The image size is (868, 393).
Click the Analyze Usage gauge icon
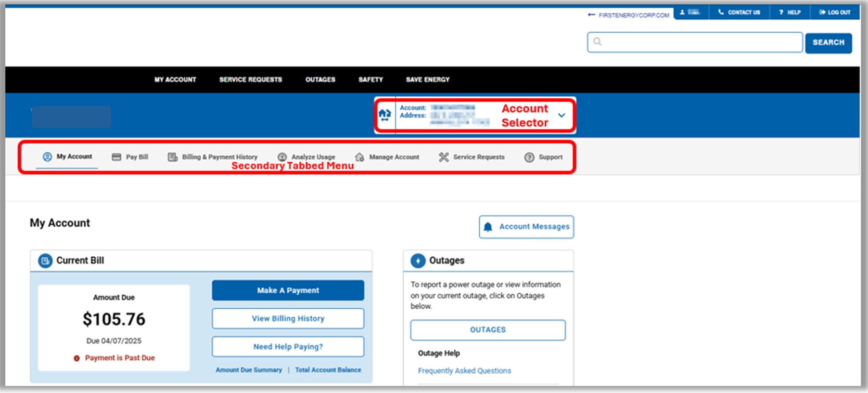pos(282,157)
